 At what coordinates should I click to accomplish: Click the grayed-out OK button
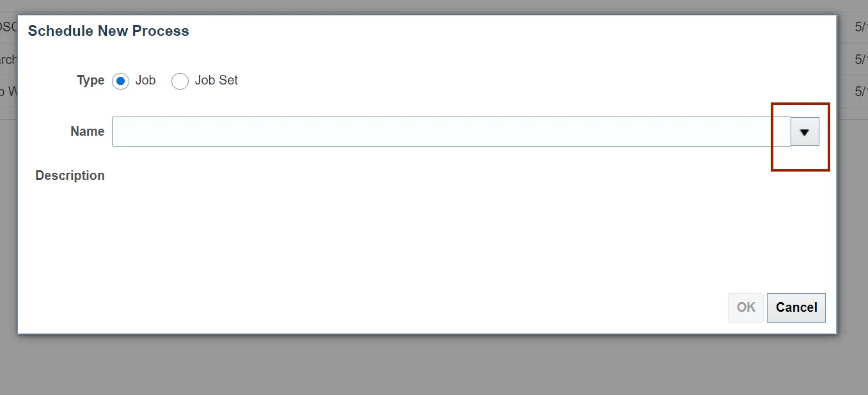[746, 307]
